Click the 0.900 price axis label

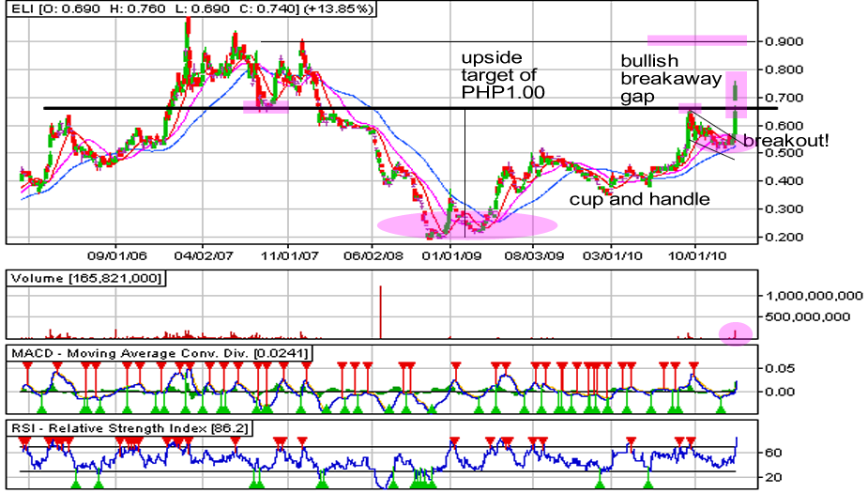[x=784, y=41]
